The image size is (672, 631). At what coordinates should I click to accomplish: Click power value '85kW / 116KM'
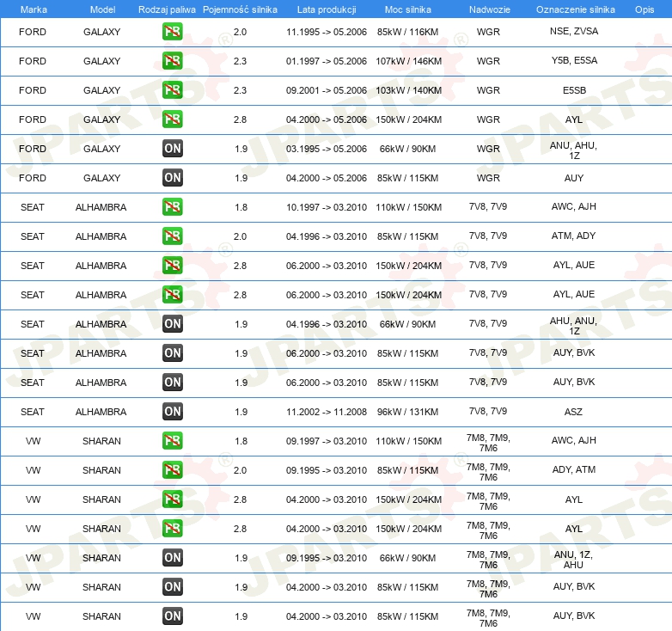tap(407, 32)
